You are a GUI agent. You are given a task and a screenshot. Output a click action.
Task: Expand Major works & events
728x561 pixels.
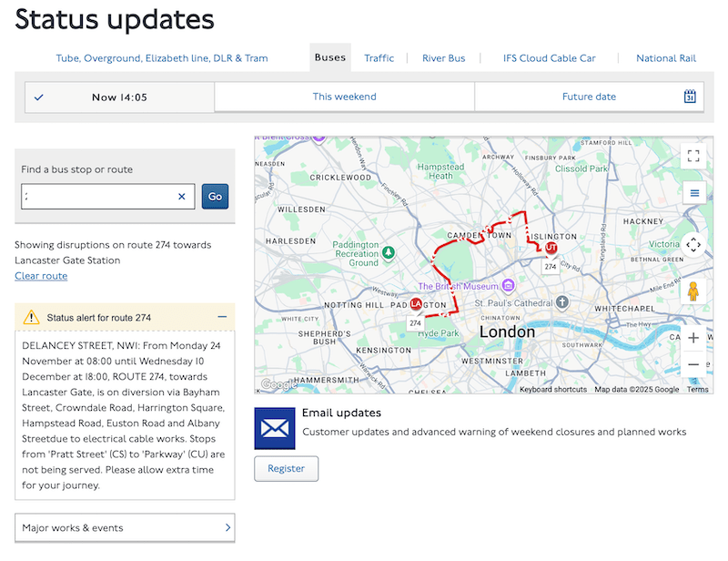[125, 528]
